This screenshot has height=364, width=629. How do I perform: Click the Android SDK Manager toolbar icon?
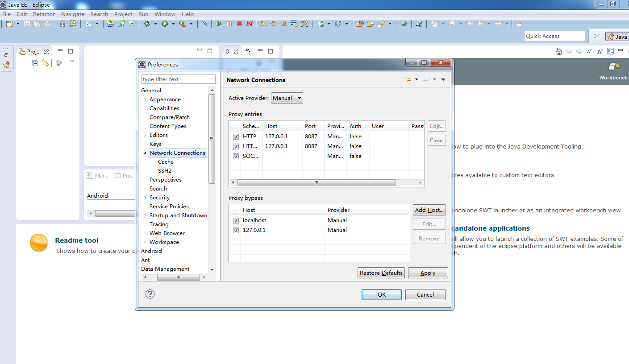coord(62,24)
